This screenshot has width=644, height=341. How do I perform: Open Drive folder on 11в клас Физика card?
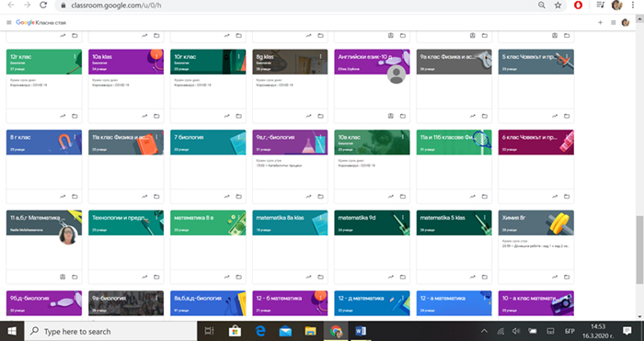tap(156, 197)
